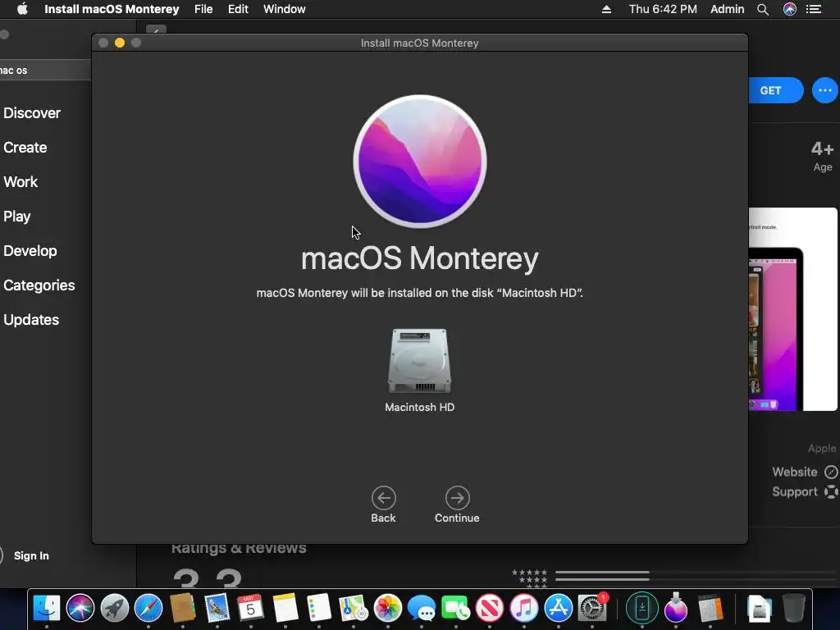Open FaceTime from the Dock
The image size is (840, 630).
(455, 608)
